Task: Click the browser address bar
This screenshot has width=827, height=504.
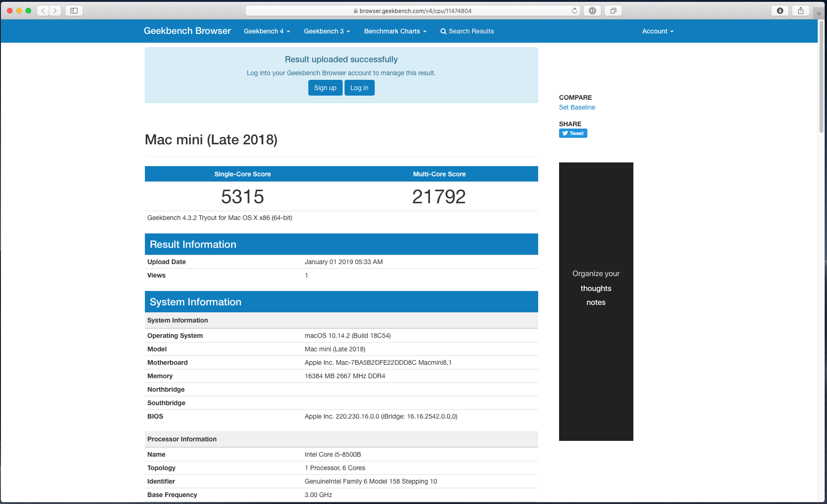Action: pos(412,11)
